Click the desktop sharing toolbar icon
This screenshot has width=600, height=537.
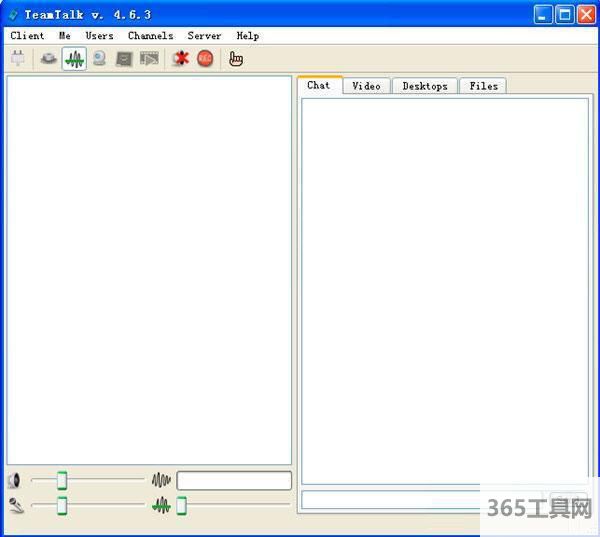[x=124, y=59]
